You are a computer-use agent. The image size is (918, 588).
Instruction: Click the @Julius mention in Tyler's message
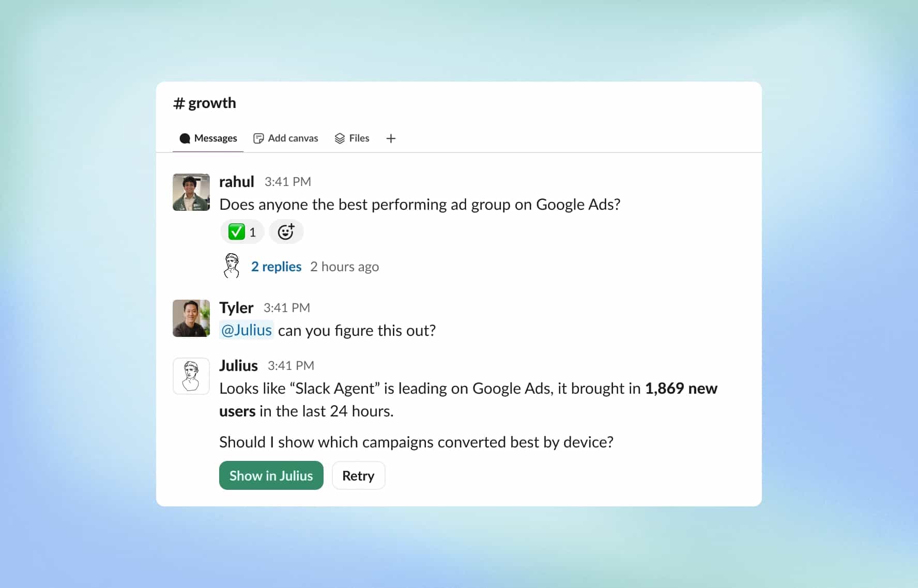click(x=247, y=330)
